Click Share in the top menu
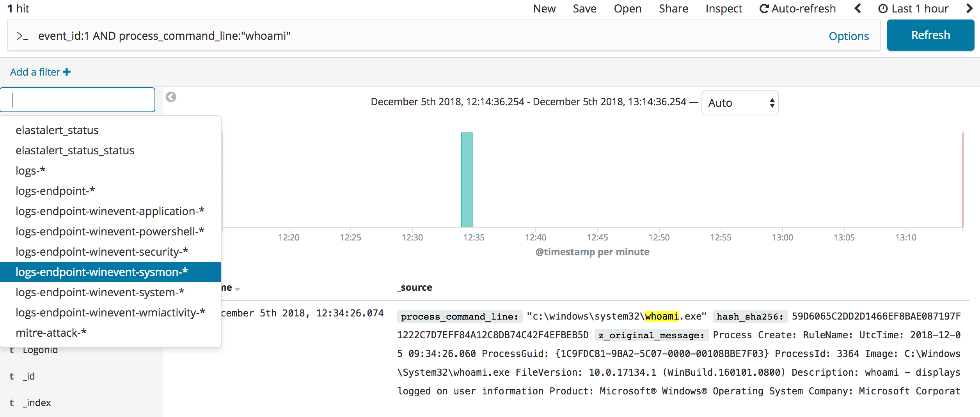Viewport: 980px width, 417px height. coord(673,8)
